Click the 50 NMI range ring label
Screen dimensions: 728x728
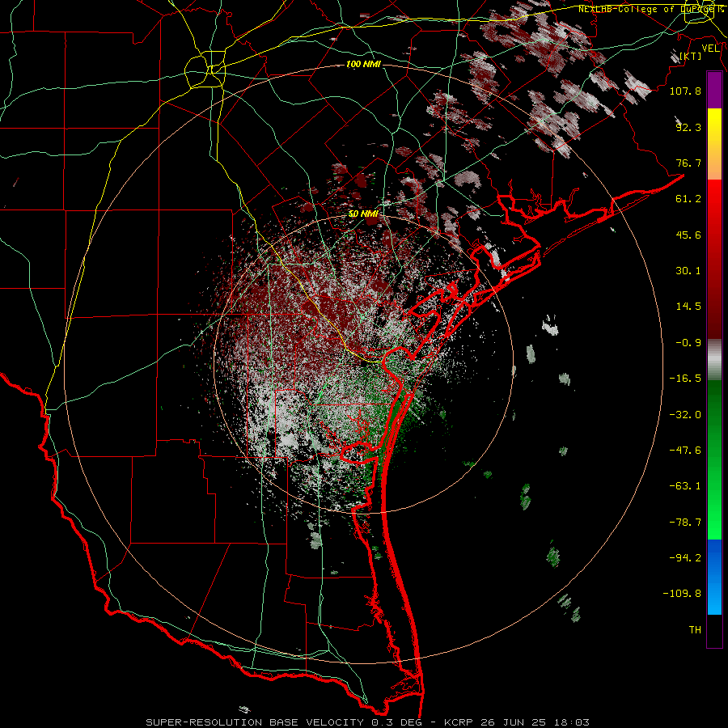pos(363,214)
